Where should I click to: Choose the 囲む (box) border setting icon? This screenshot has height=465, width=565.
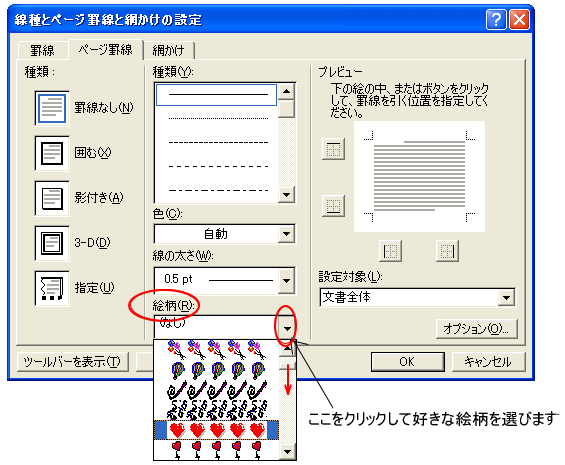point(52,153)
